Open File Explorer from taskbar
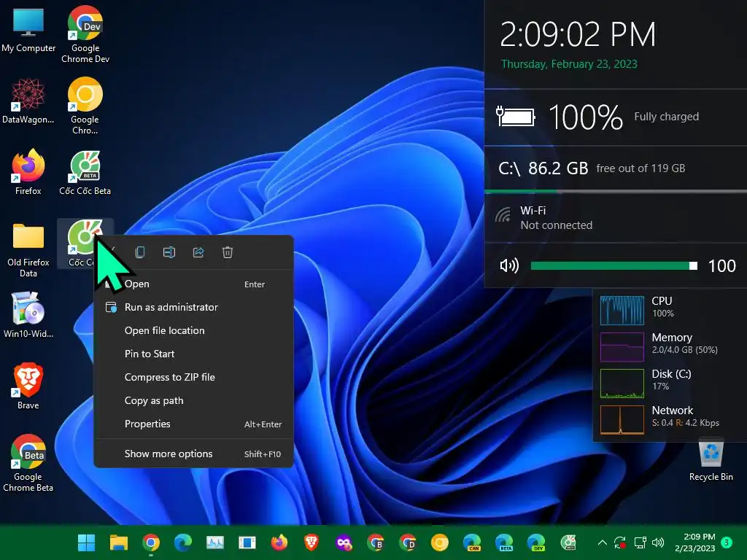This screenshot has width=747, height=560. pyautogui.click(x=119, y=542)
